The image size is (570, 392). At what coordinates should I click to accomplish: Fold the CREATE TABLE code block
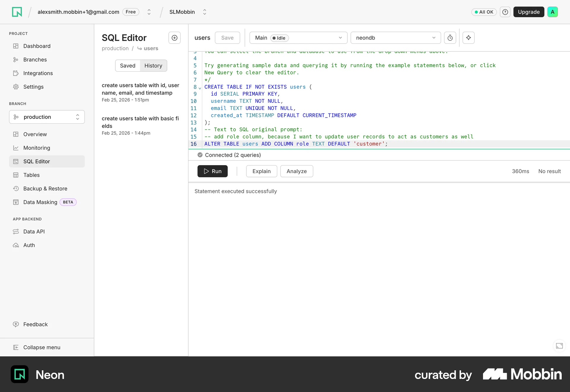pos(200,88)
